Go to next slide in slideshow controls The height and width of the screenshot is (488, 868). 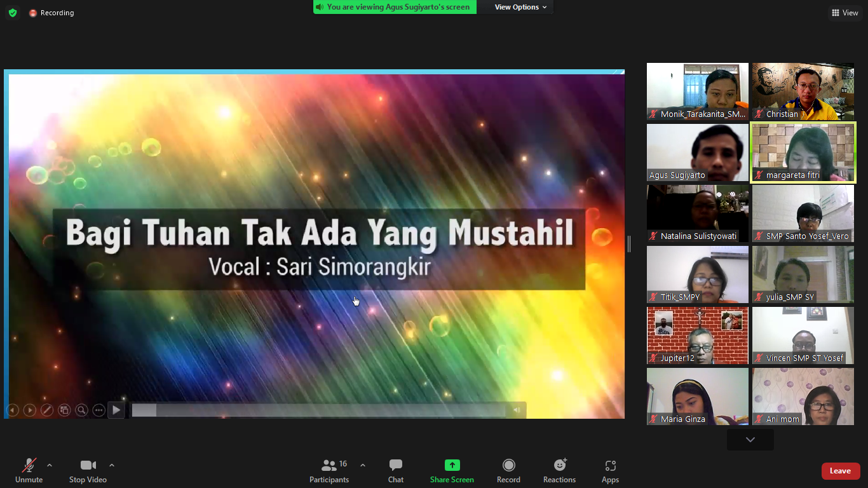coord(30,410)
